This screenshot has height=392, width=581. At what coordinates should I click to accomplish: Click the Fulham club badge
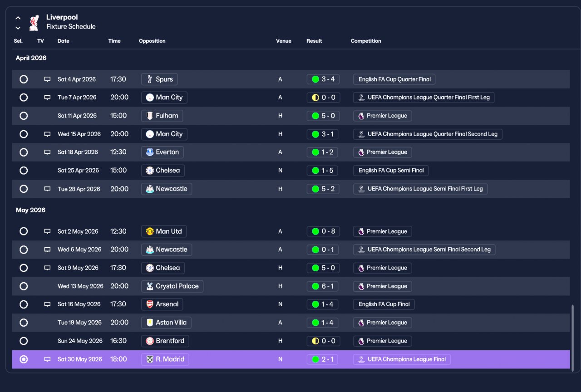[x=150, y=116]
